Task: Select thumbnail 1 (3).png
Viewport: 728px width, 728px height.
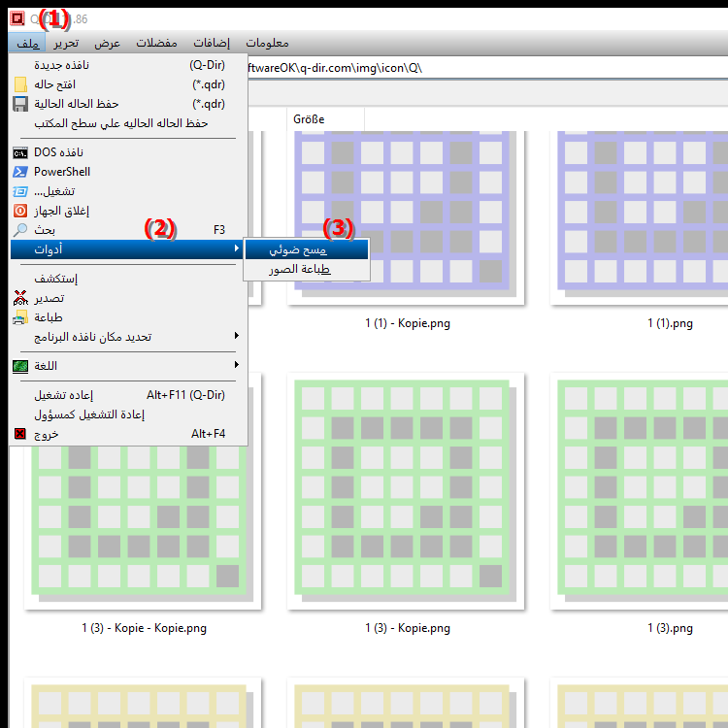Action: [x=640, y=491]
